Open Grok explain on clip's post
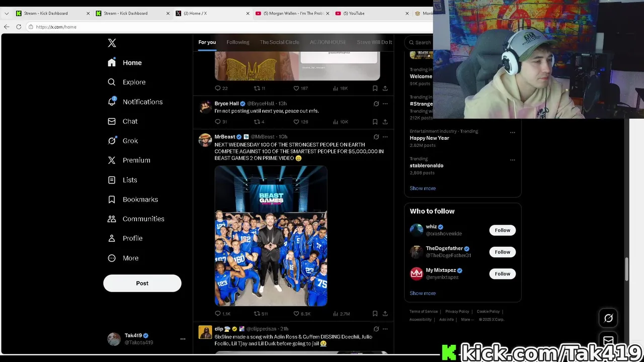The image size is (644, 362). pos(376,329)
